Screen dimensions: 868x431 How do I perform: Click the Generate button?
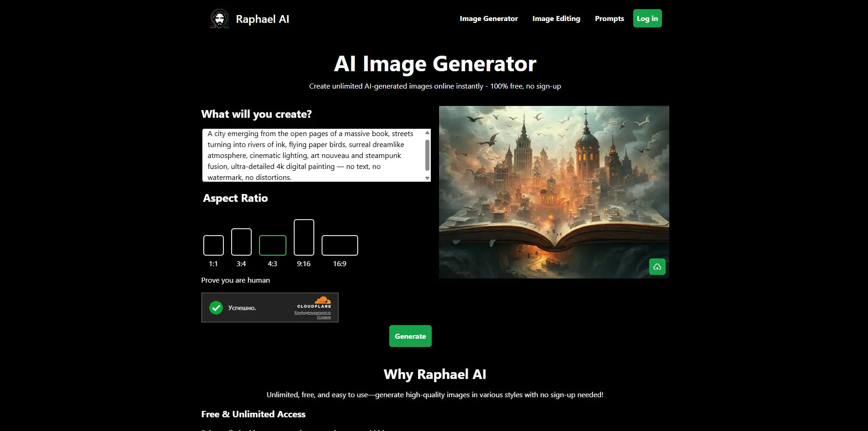coord(410,336)
